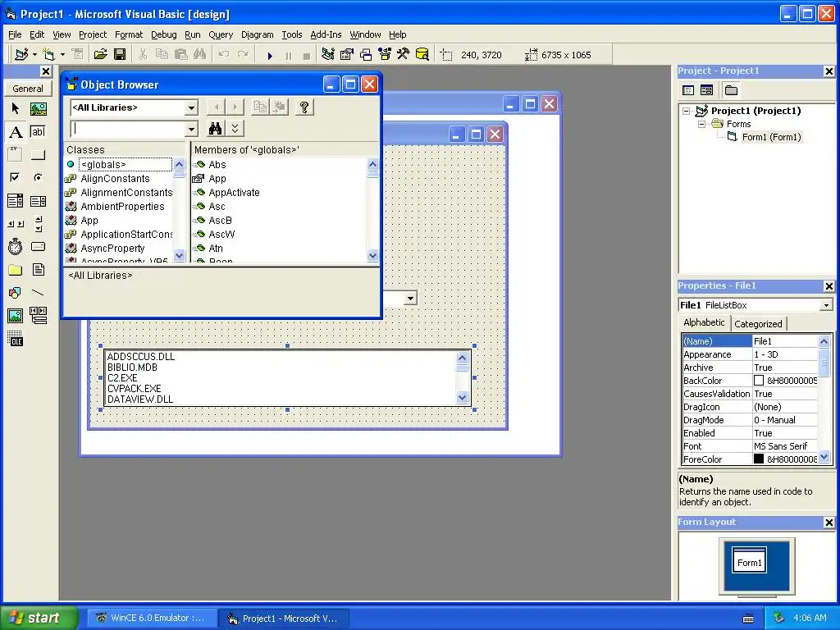Image resolution: width=840 pixels, height=630 pixels.
Task: Select the HScrollBar control tool
Action: pos(16,224)
